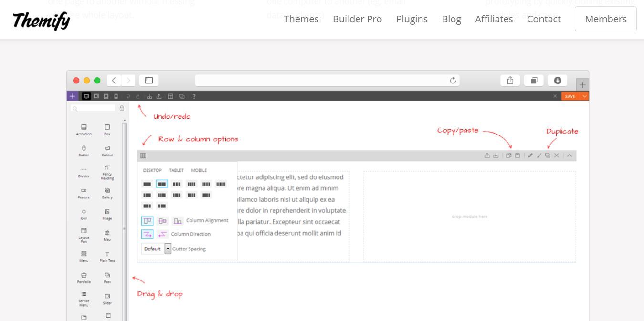Select bottom column alignment option

pyautogui.click(x=178, y=221)
